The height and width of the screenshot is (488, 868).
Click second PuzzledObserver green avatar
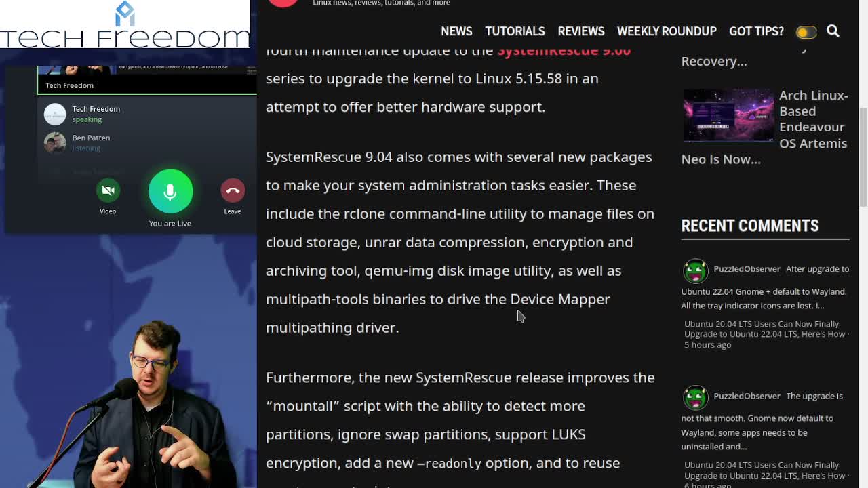click(695, 397)
